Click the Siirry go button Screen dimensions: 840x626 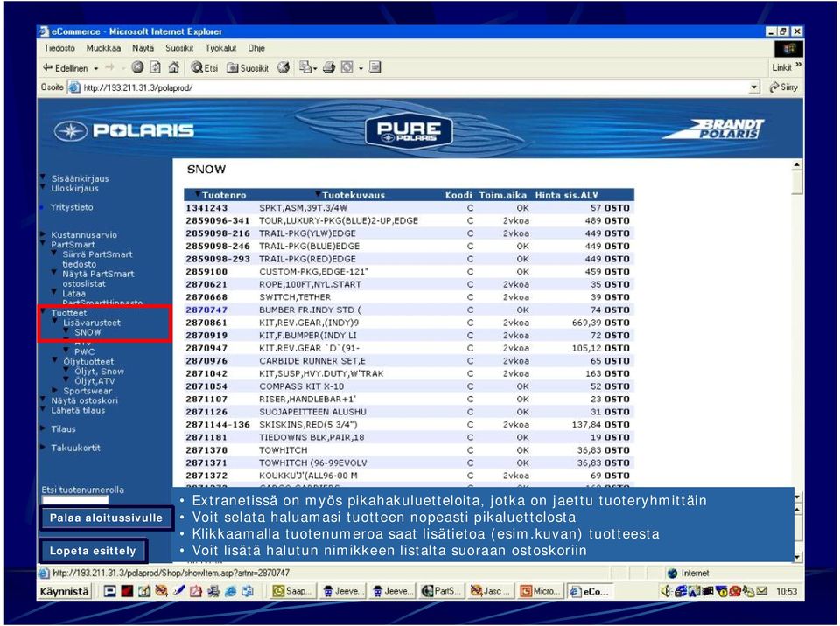(784, 87)
